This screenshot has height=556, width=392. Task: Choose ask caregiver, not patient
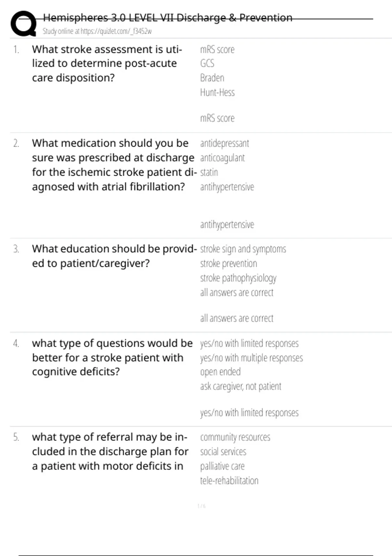[240, 387]
